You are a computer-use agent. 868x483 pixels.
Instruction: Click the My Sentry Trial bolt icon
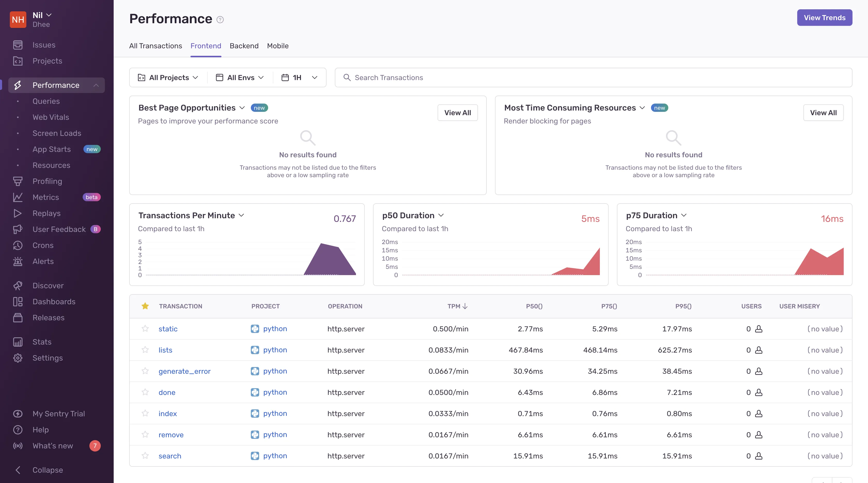pos(18,414)
